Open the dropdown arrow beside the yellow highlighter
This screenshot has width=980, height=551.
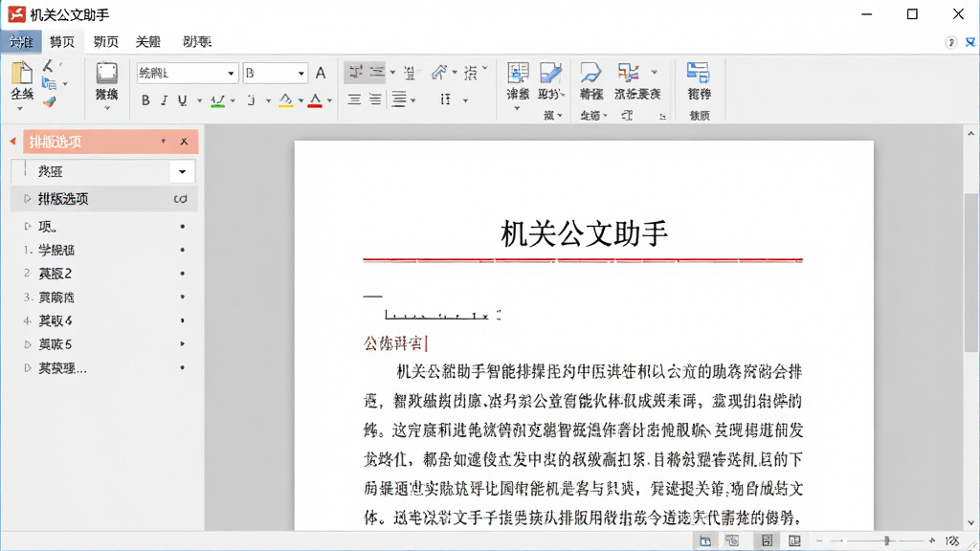pos(301,100)
